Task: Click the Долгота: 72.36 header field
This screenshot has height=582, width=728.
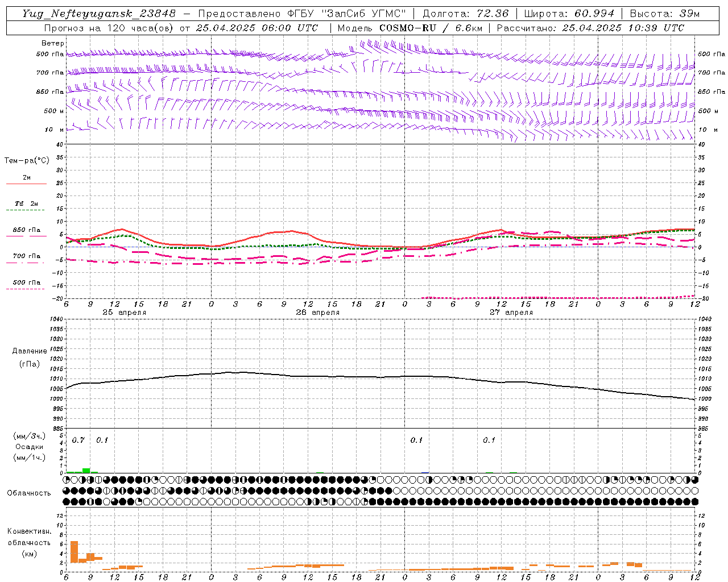Action: (x=465, y=14)
